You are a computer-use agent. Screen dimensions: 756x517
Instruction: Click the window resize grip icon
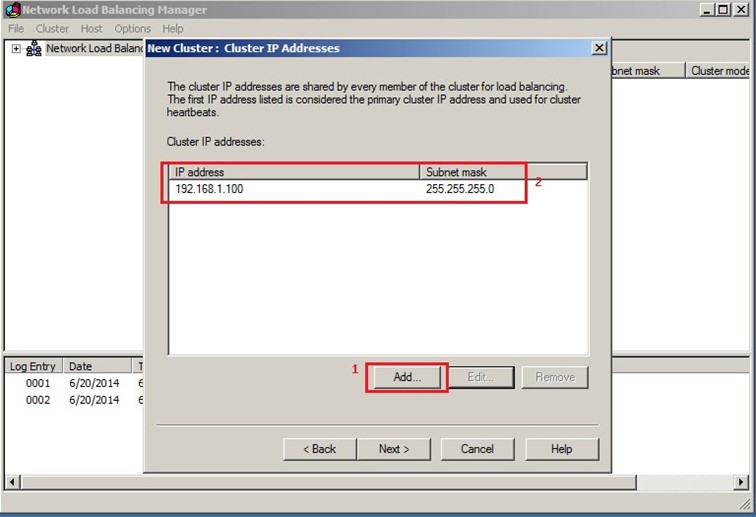745,504
